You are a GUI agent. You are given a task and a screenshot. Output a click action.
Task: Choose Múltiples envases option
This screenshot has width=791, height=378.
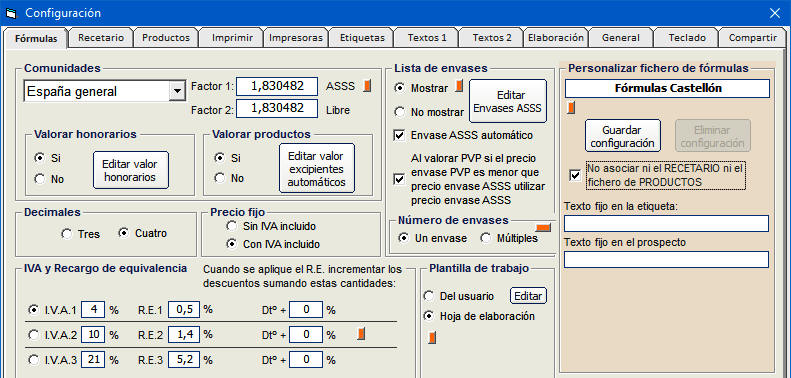(486, 238)
